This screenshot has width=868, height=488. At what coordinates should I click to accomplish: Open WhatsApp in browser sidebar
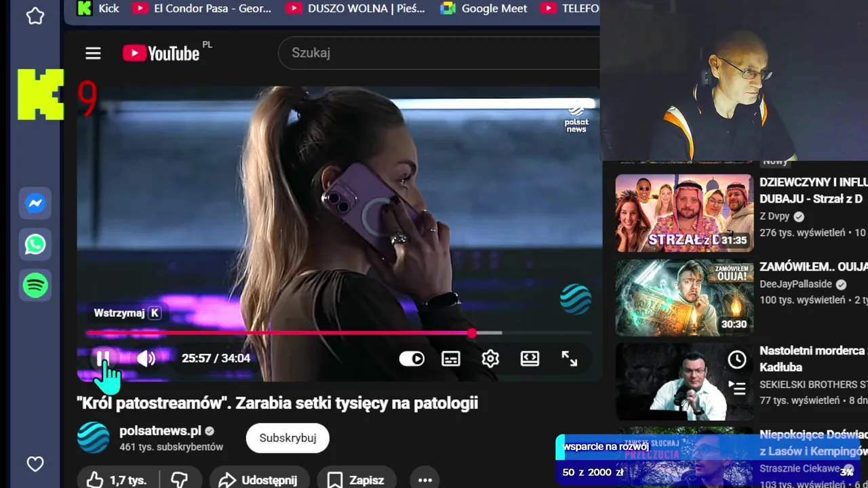(x=35, y=244)
